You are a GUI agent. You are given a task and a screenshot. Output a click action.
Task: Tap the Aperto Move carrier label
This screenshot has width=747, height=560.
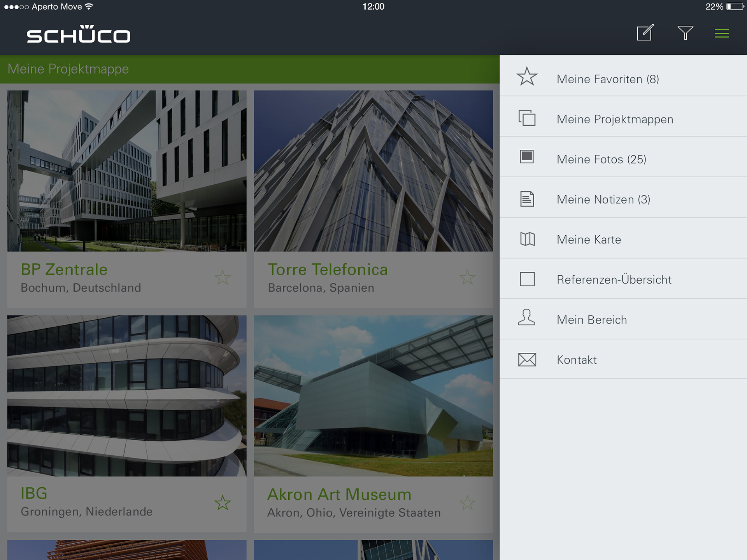(x=57, y=7)
